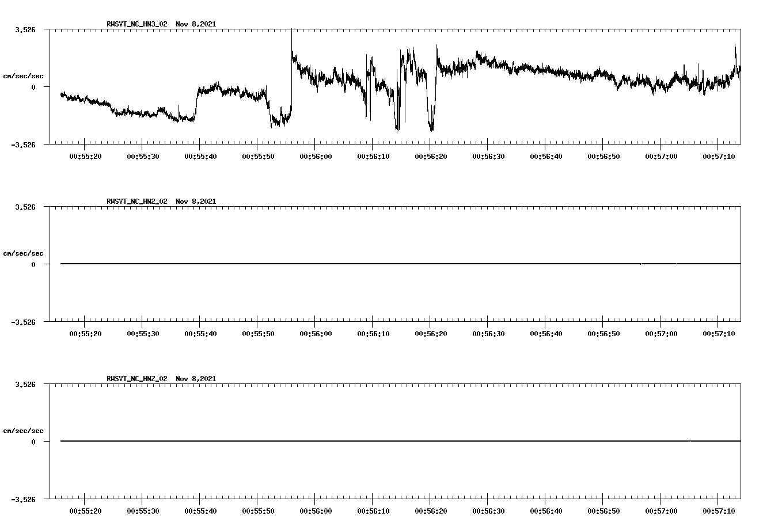Image resolution: width=782 pixels, height=532 pixels.
Task: Click cm/sec/sec unit label of HN3 plot
Action: (x=23, y=76)
